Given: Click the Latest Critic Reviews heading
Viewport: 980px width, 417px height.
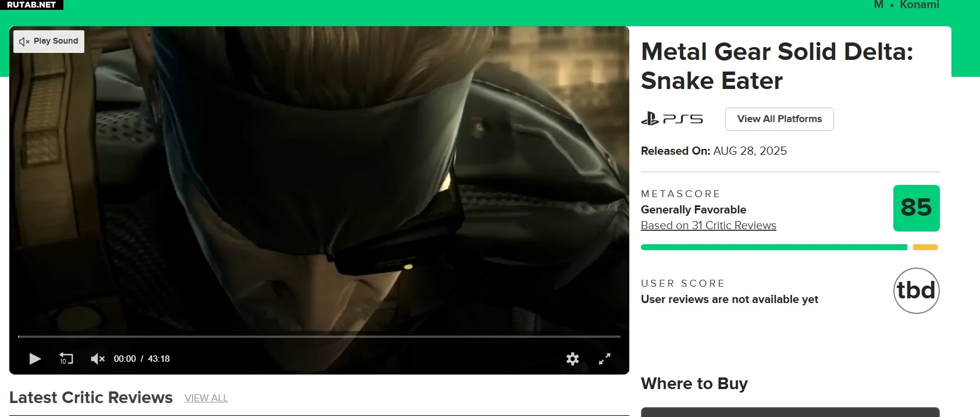Looking at the screenshot, I should [x=91, y=398].
